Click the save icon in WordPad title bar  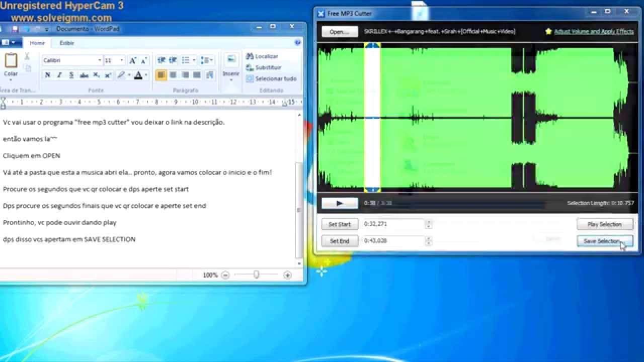(16, 29)
